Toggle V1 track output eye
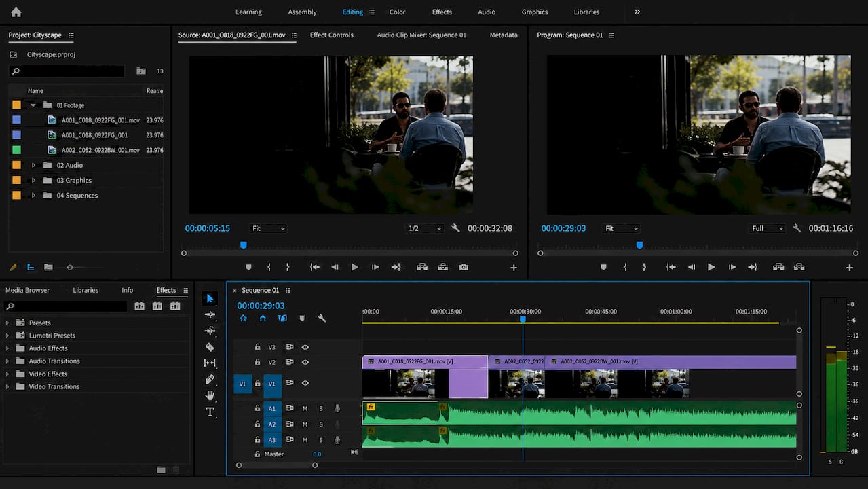Viewport: 868px width, 489px height. pos(305,383)
